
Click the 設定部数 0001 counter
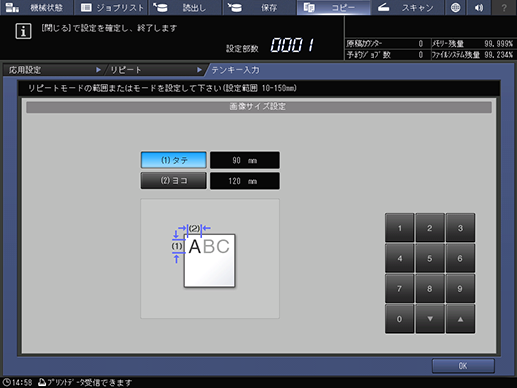tap(271, 45)
